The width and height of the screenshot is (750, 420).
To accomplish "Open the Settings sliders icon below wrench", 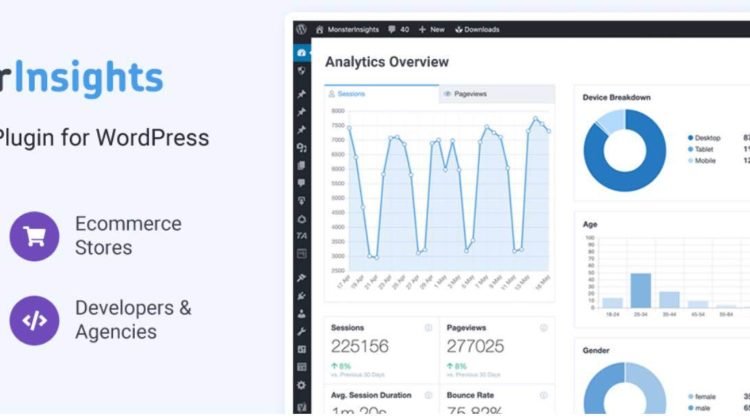I will [301, 350].
